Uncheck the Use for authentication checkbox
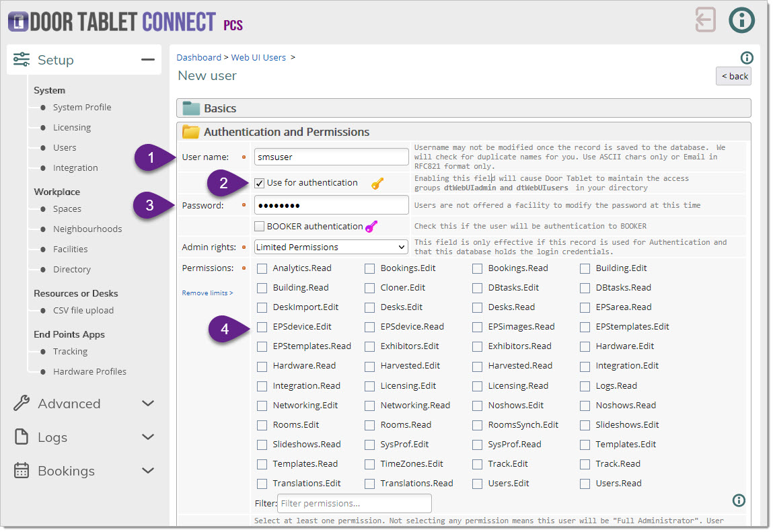The width and height of the screenshot is (773, 532). tap(260, 183)
